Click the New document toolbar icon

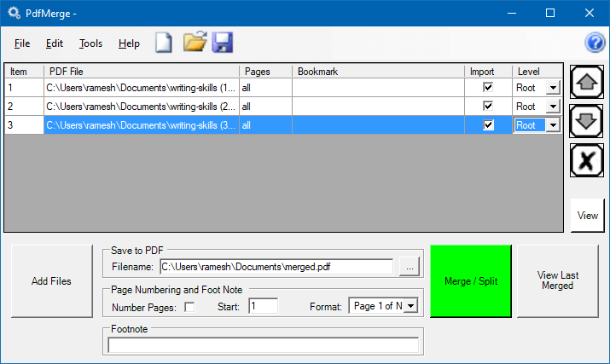164,43
